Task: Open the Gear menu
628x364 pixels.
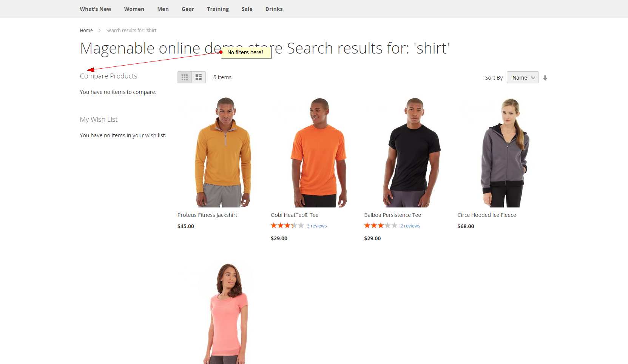Action: (x=188, y=9)
